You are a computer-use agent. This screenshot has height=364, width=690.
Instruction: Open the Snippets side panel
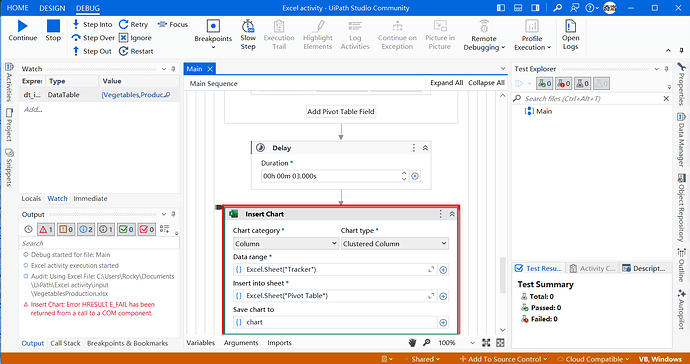pos(9,167)
